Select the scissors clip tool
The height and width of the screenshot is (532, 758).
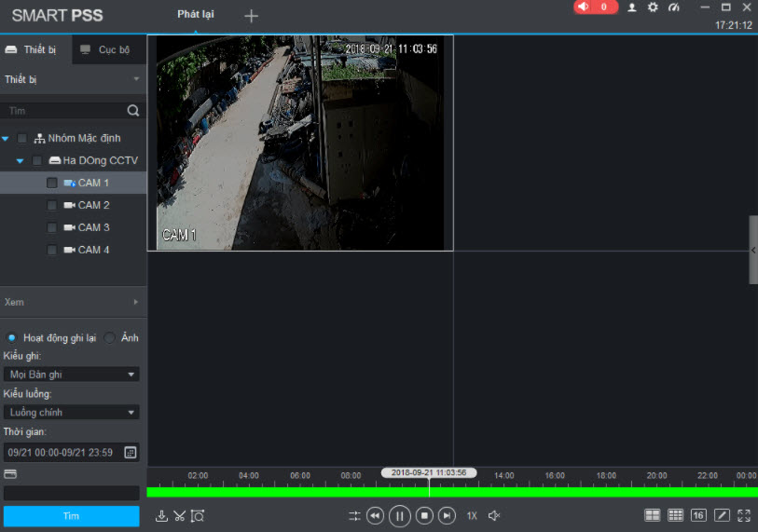point(179,515)
